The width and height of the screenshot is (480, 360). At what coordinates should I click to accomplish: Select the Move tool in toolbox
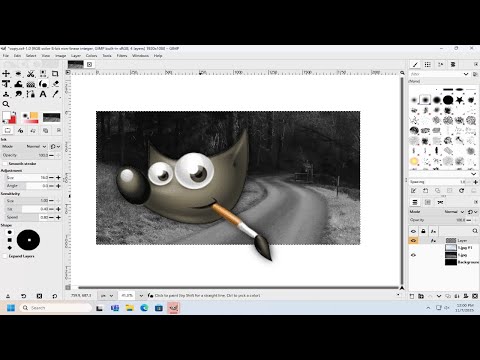coord(6,74)
